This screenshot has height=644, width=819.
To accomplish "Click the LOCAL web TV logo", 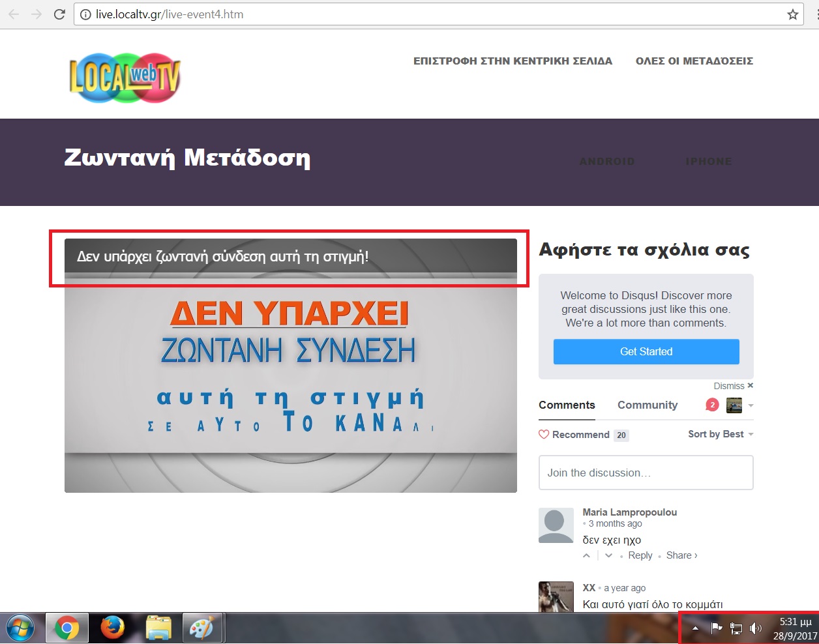I will pos(125,78).
